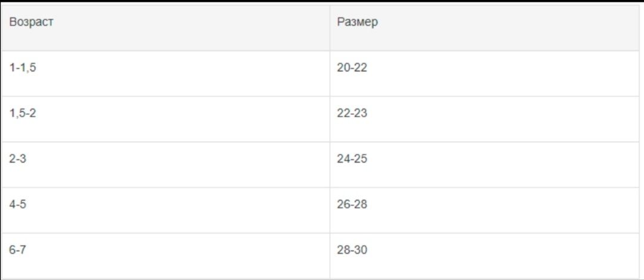Select the table row for size 20-22

[320, 74]
